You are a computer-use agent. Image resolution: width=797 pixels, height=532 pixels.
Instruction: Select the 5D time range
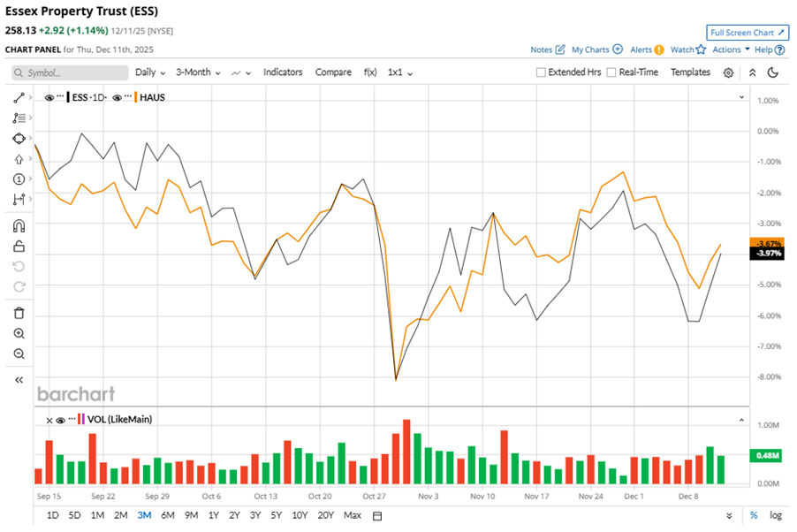tap(75, 515)
